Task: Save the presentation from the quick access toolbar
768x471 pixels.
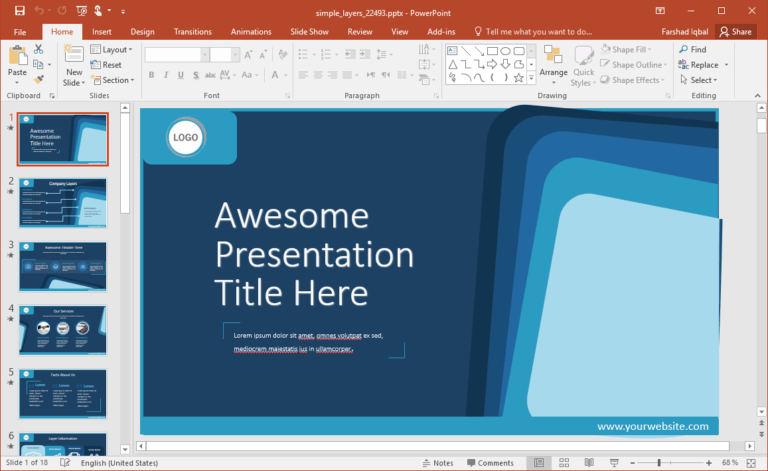Action: 19,10
